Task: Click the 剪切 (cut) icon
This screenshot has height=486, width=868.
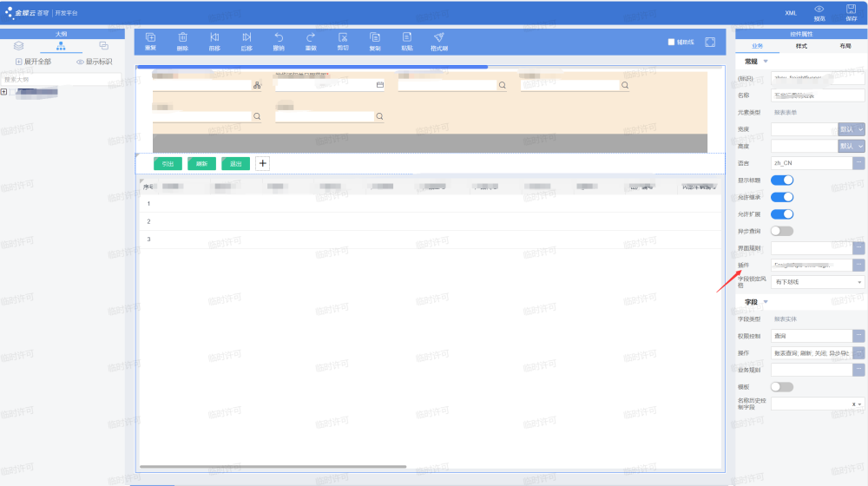Action: 343,37
